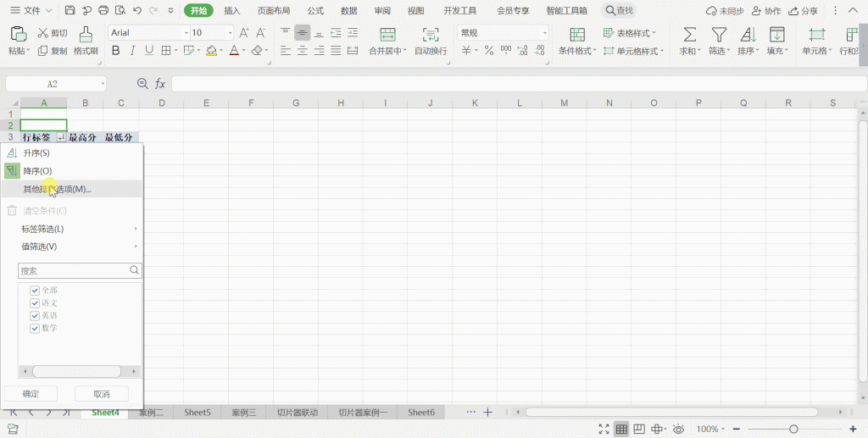
Task: Choose 降序(O) descending sort
Action: (72, 171)
